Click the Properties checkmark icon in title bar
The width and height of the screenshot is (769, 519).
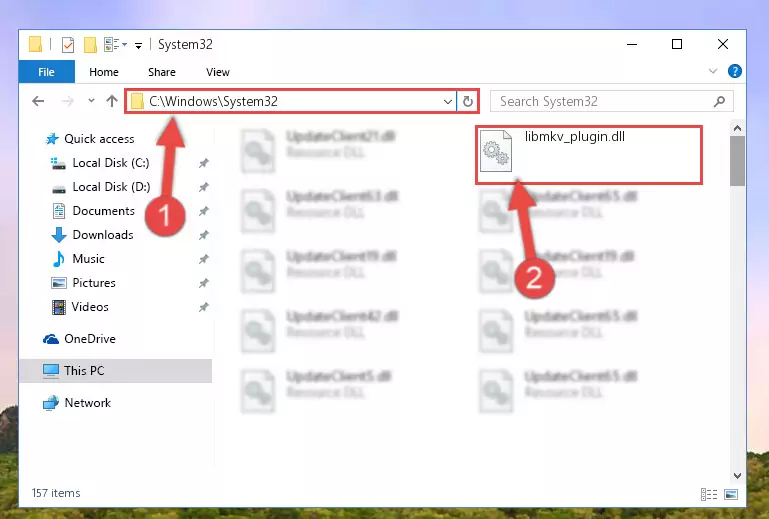(x=68, y=45)
